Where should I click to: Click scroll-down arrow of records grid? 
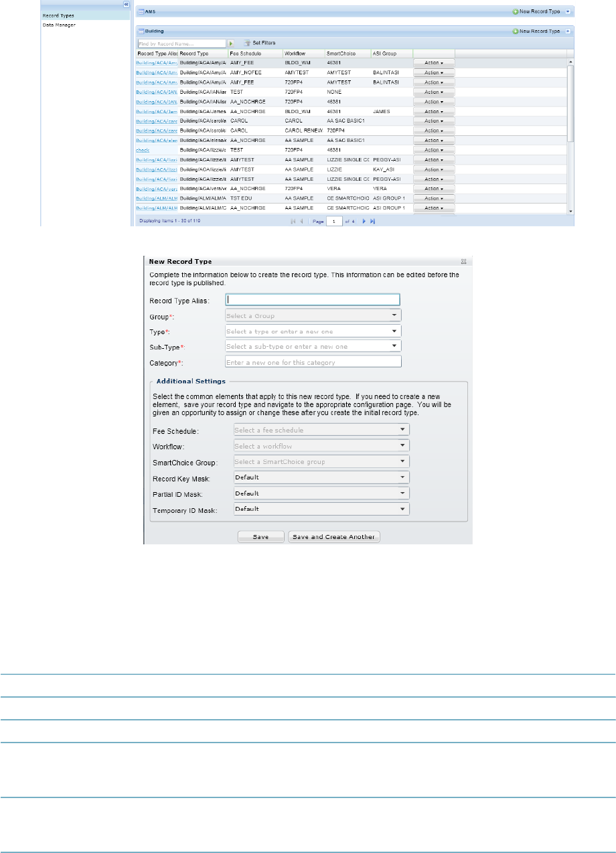click(x=570, y=211)
